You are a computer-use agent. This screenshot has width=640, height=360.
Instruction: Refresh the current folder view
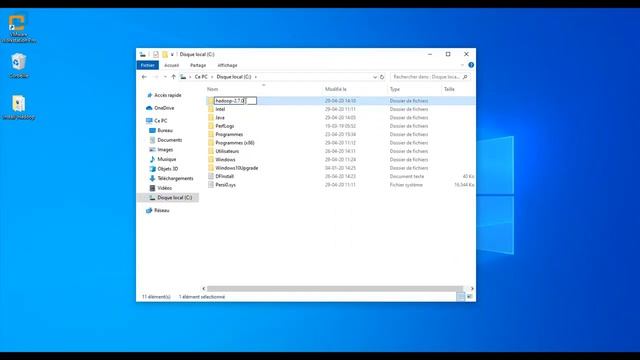pyautogui.click(x=382, y=77)
